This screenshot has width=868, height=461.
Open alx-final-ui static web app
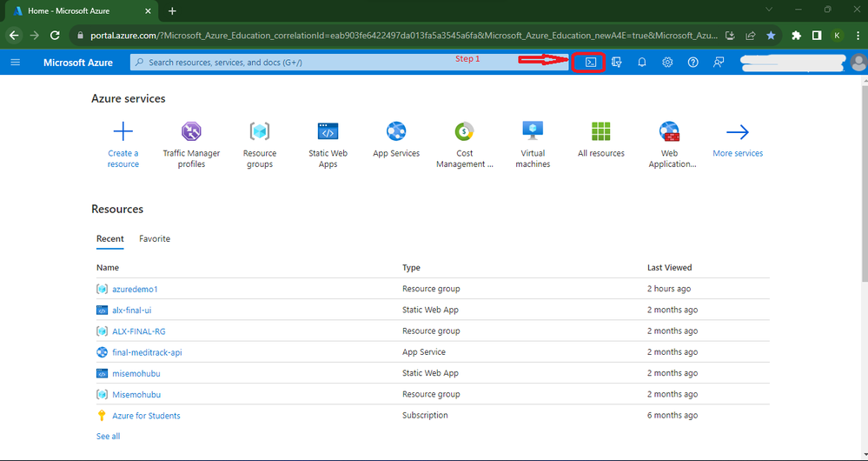pos(132,310)
